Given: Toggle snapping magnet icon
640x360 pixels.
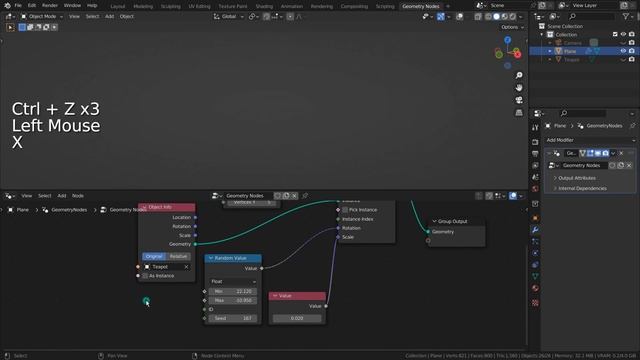Looking at the screenshot, I should click(267, 16).
